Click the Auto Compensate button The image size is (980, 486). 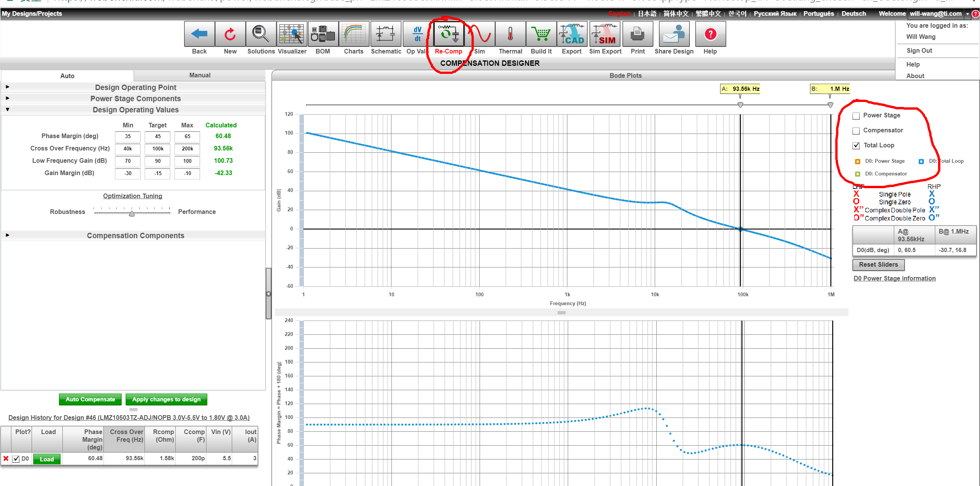point(90,399)
